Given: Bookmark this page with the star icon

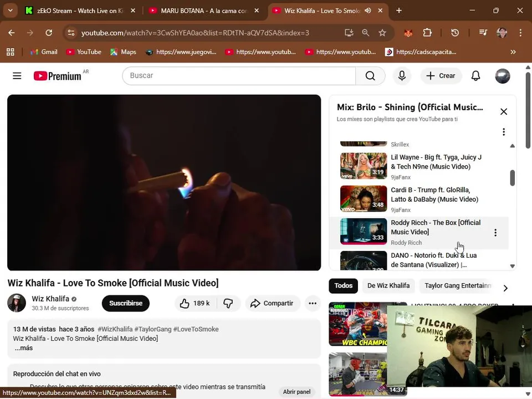Looking at the screenshot, I should click(382, 33).
